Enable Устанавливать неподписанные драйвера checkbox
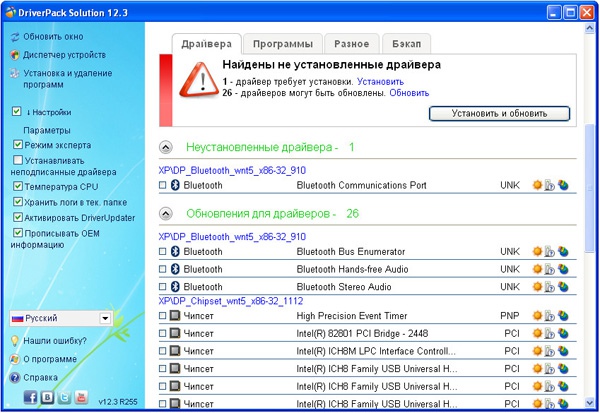The height and width of the screenshot is (413, 600). (x=18, y=160)
